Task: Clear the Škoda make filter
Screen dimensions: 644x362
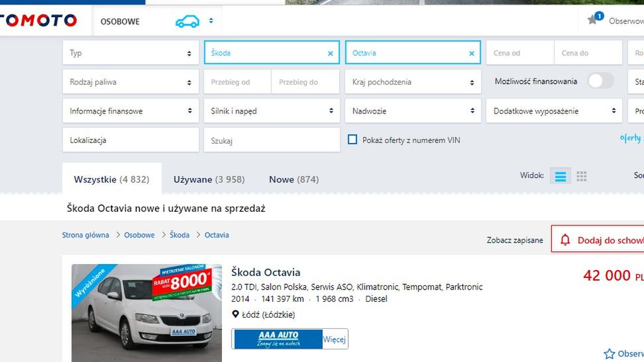Action: (x=330, y=54)
